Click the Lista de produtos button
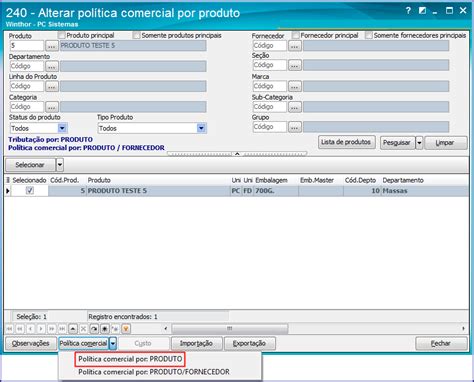474x382 pixels. pos(346,142)
